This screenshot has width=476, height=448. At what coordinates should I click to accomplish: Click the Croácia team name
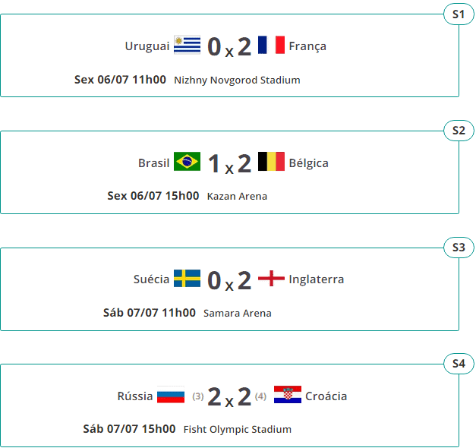326,396
